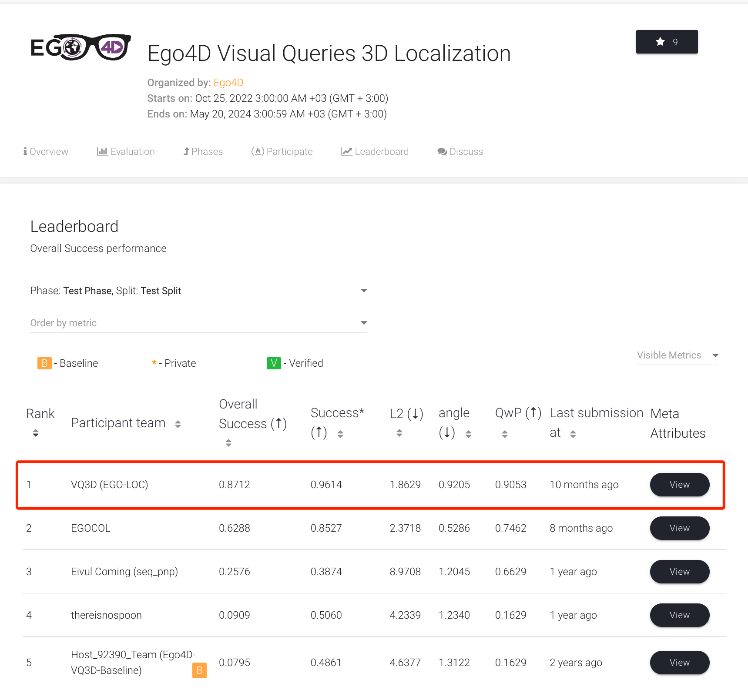Image resolution: width=748 pixels, height=700 pixels.
Task: Open the Discuss tab
Action: tap(460, 151)
